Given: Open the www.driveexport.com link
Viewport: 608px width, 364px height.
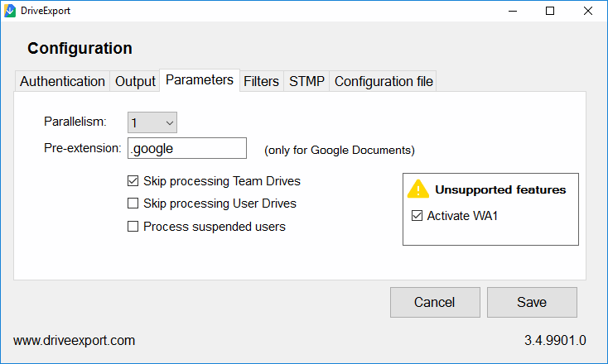Looking at the screenshot, I should pos(74,341).
